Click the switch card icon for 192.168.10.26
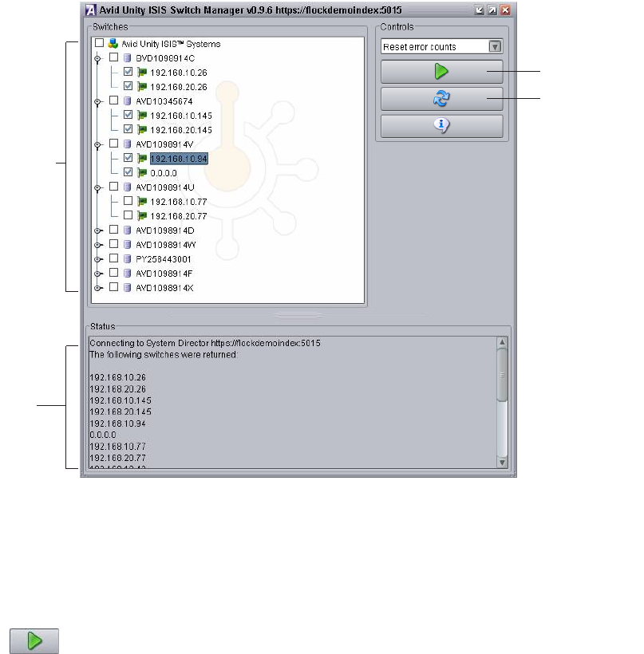Screen dimensions: 644x654 (x=142, y=73)
